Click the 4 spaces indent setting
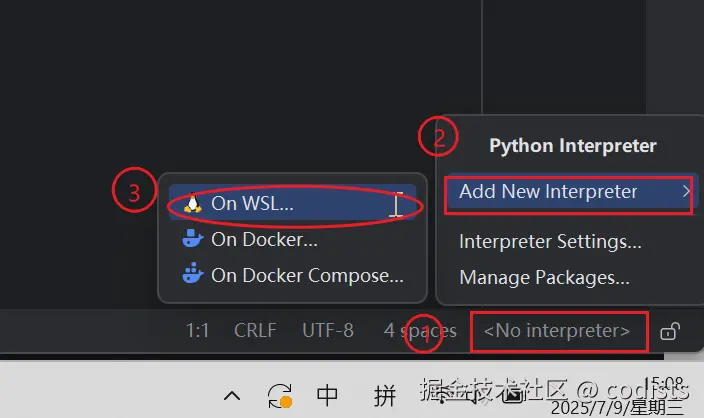This screenshot has width=704, height=418. coord(419,331)
